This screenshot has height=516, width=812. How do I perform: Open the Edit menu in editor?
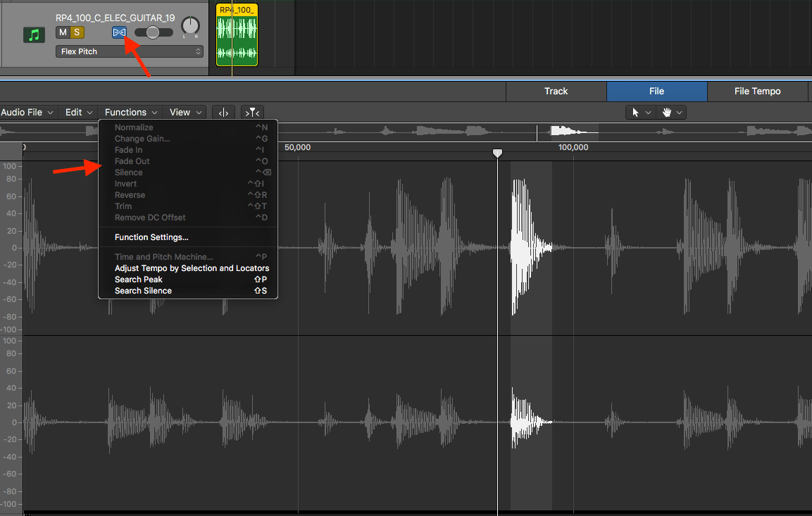pos(79,113)
